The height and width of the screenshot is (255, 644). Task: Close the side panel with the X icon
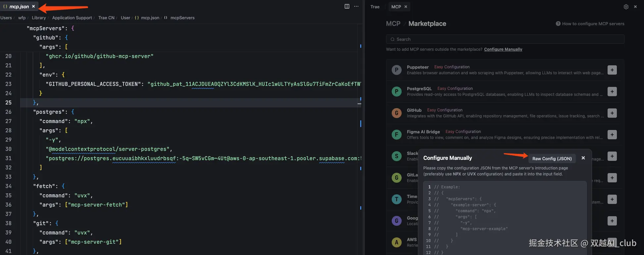(x=635, y=7)
